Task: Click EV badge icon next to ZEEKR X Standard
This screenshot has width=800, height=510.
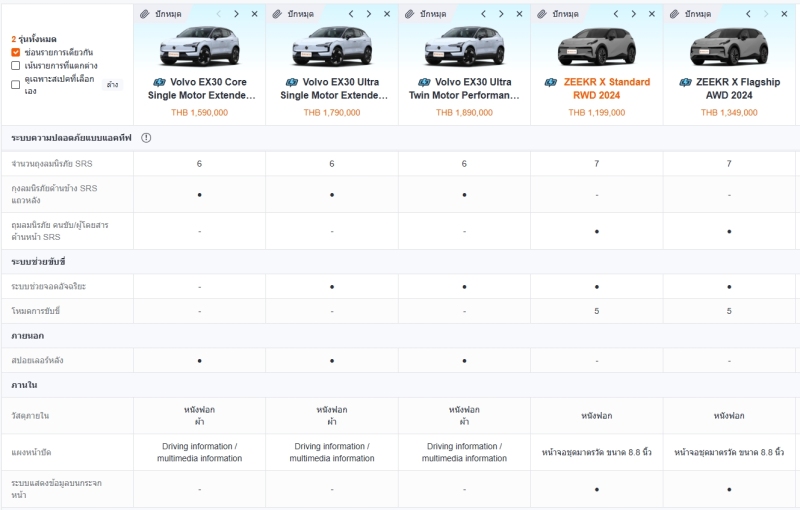Action: (x=551, y=82)
